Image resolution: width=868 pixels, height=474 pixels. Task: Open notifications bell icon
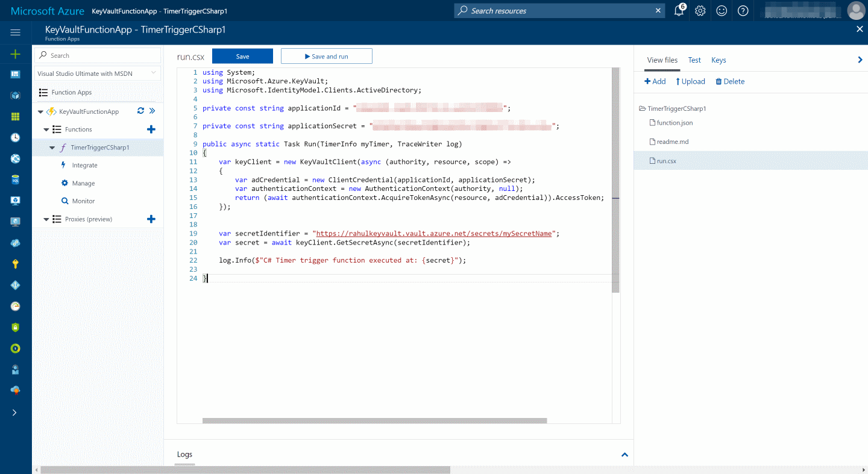[679, 10]
